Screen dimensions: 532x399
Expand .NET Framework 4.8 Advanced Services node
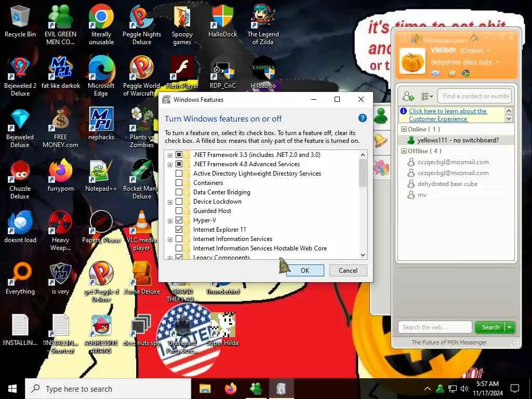(x=170, y=165)
